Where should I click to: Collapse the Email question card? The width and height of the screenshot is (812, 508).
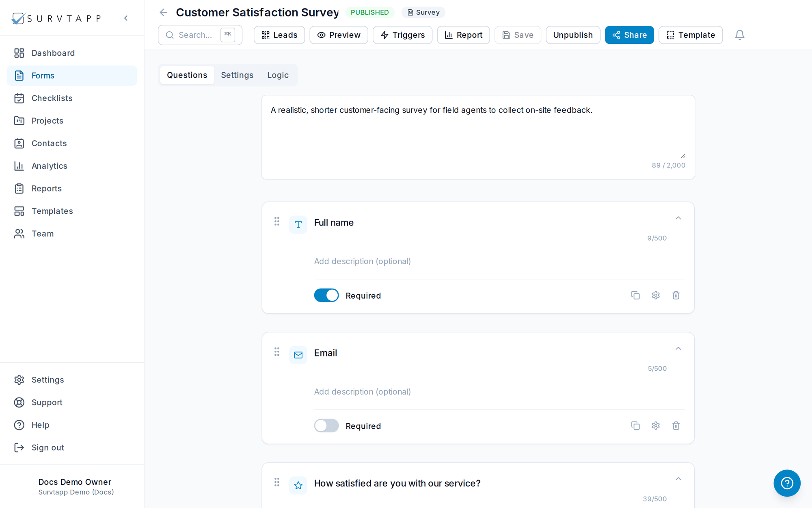[678, 349]
